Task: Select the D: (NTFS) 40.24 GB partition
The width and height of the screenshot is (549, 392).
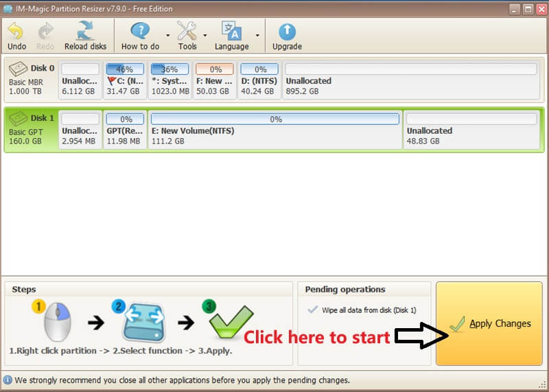Action: pos(259,80)
